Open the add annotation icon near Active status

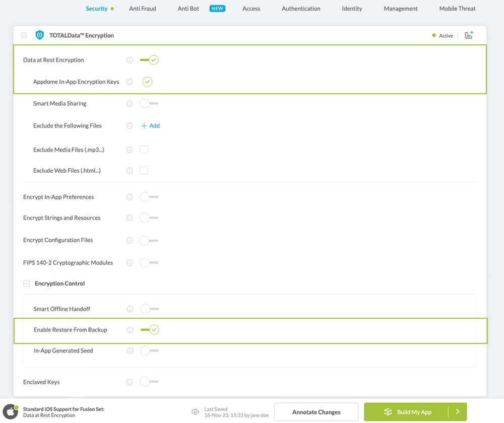coord(469,35)
